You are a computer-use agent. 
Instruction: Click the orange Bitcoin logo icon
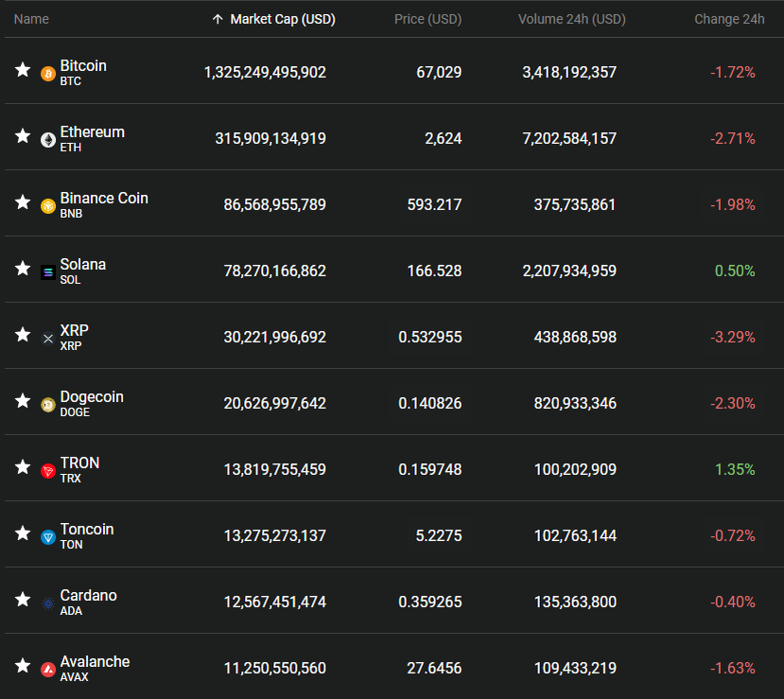coord(48,74)
